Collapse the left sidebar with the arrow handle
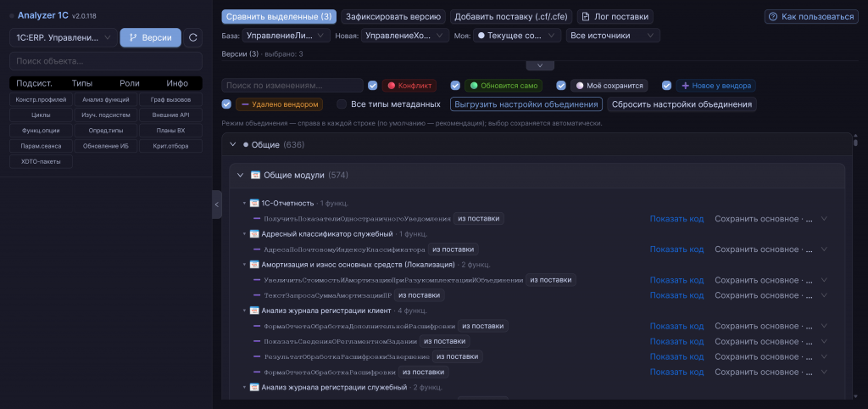 (217, 204)
